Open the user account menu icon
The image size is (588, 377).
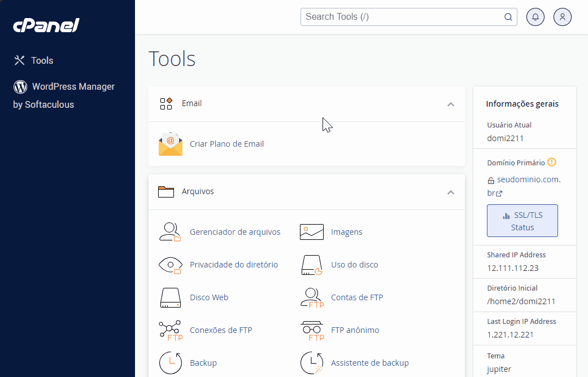point(563,17)
